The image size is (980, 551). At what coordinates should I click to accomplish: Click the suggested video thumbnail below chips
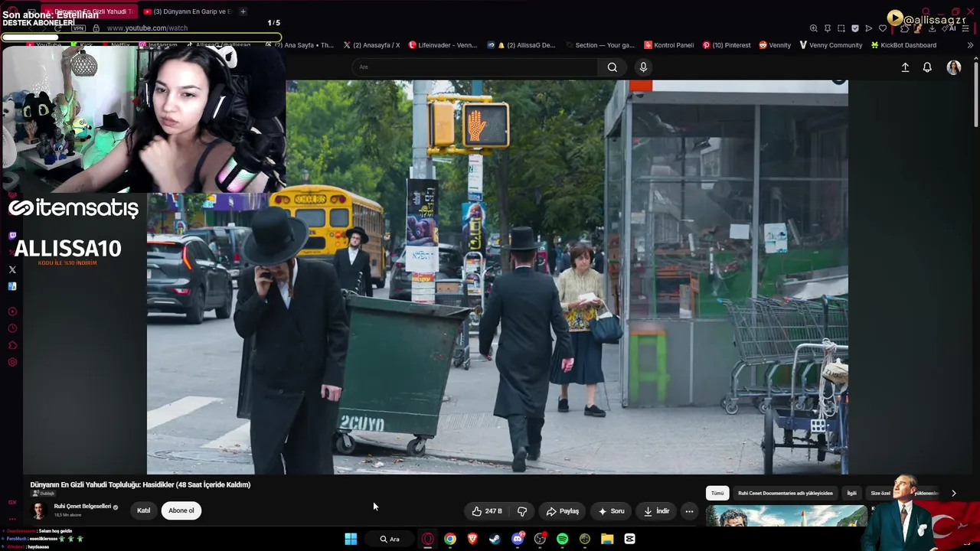[786, 517]
